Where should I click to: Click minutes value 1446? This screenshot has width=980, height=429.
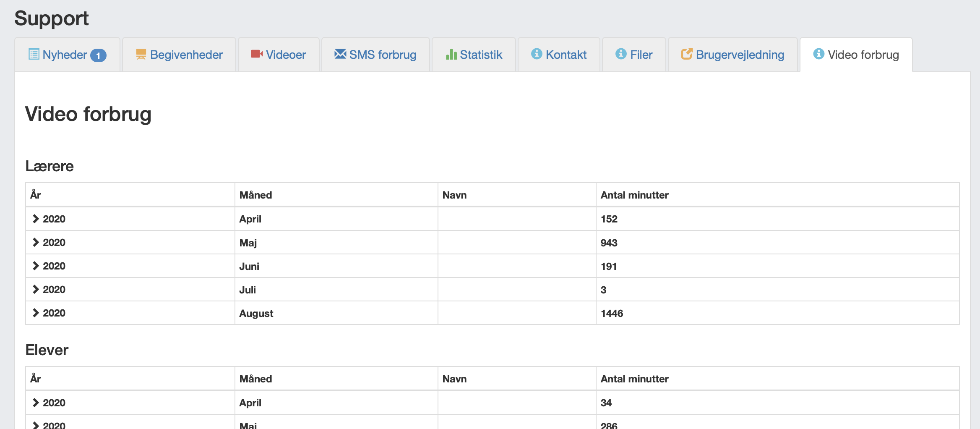coord(612,313)
